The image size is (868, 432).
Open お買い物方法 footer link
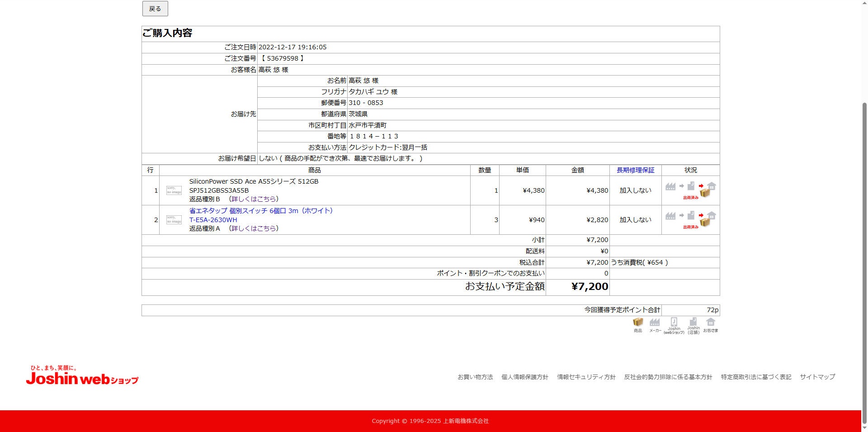(x=475, y=377)
